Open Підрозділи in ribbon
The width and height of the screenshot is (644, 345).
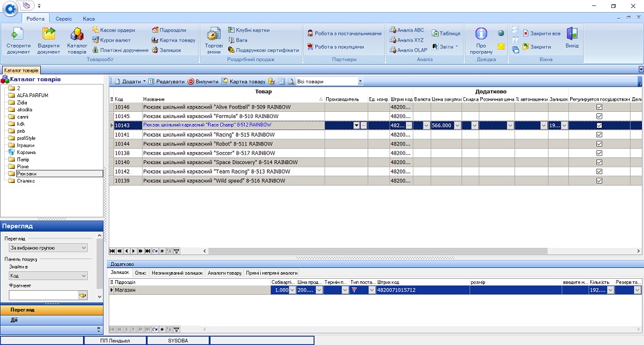[169, 30]
